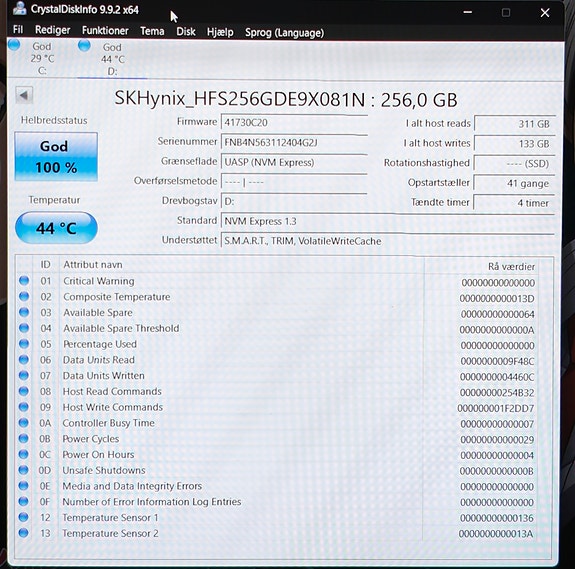Click the Critical Warning status circle
Image resolution: width=575 pixels, height=569 pixels.
(x=24, y=280)
